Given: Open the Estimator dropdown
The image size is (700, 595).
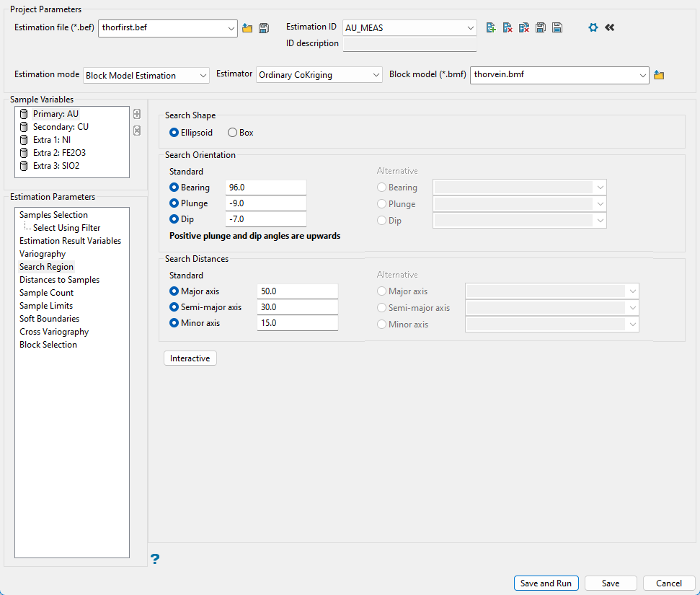Looking at the screenshot, I should tap(319, 75).
